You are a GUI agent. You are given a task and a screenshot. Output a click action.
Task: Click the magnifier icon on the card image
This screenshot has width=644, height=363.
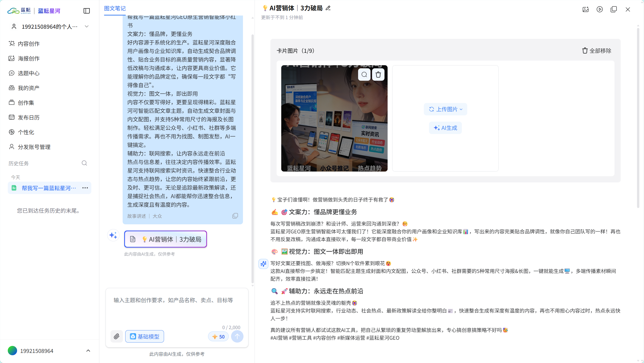pos(364,74)
